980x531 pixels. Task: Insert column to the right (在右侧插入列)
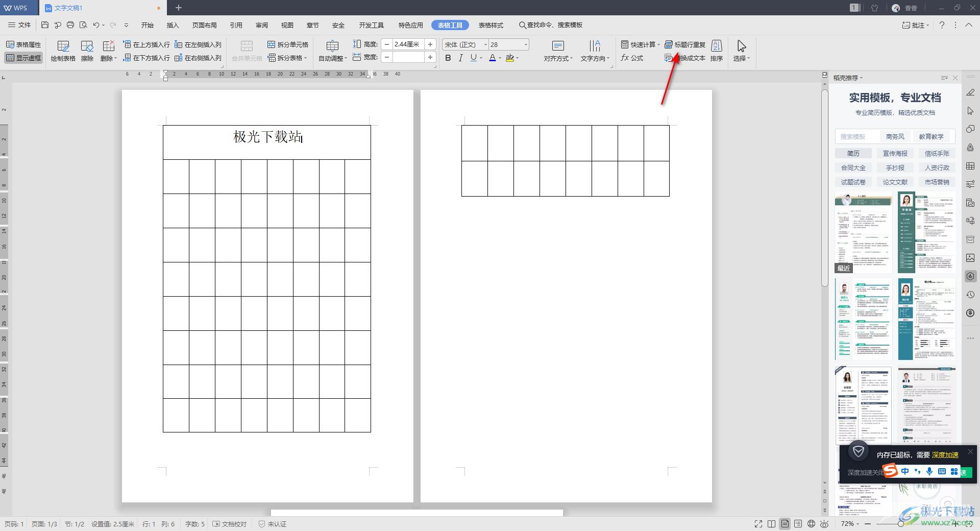(x=198, y=58)
